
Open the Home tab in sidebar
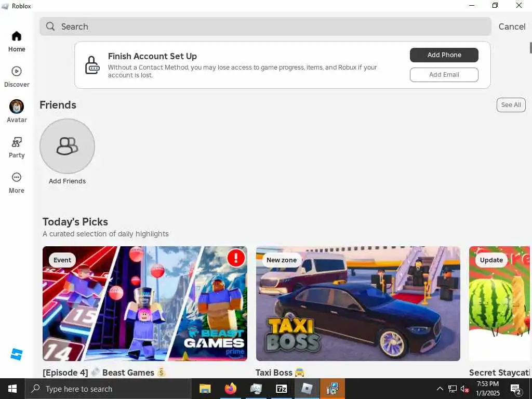point(16,42)
